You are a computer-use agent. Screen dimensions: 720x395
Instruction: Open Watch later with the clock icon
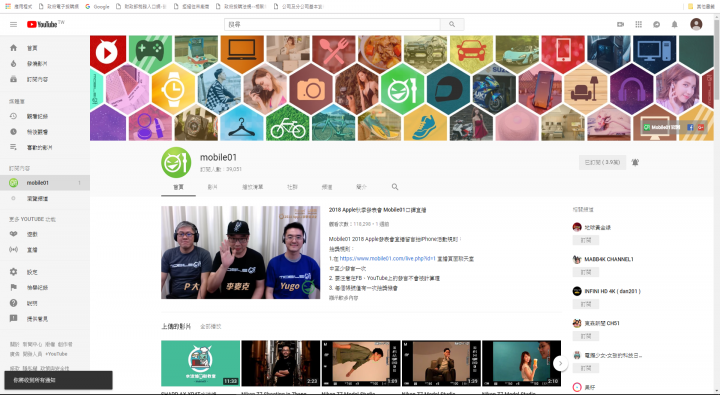[45, 132]
